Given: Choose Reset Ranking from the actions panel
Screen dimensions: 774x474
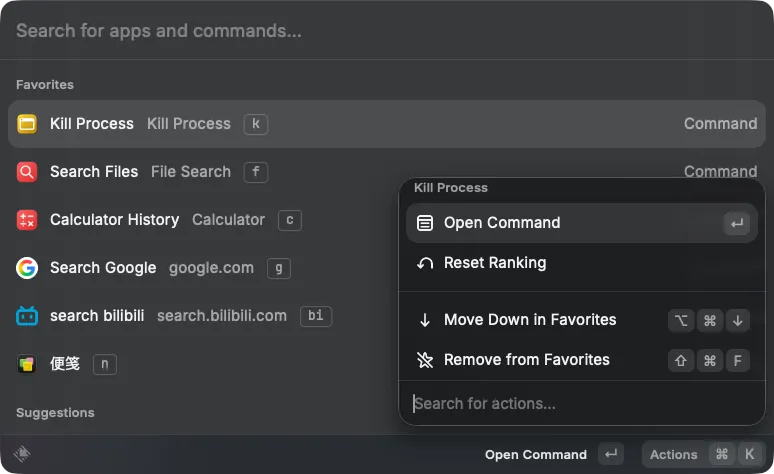Looking at the screenshot, I should 495,263.
